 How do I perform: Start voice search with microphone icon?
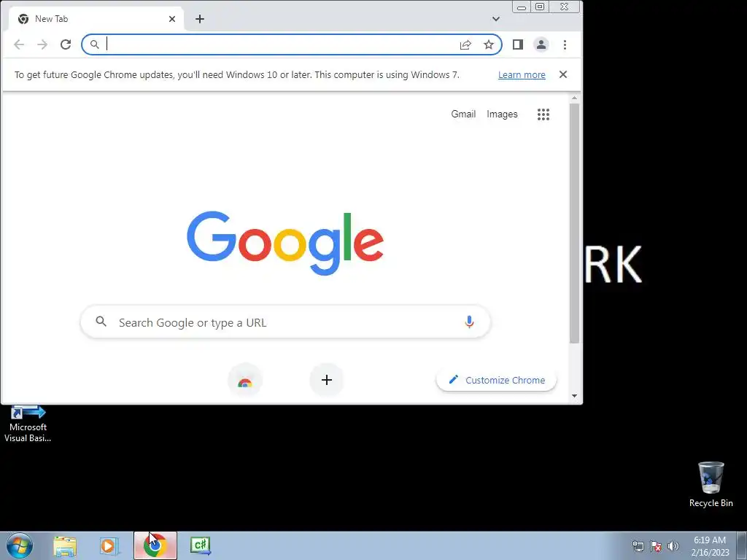(469, 322)
